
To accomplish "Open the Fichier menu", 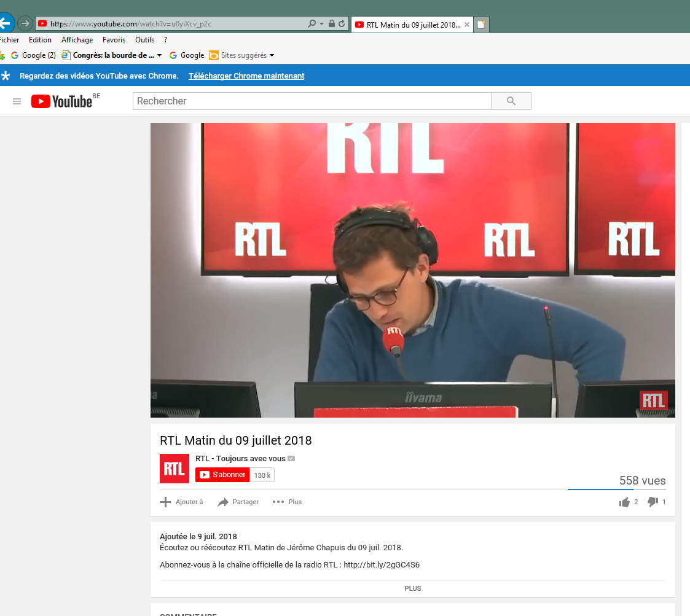I will [9, 39].
